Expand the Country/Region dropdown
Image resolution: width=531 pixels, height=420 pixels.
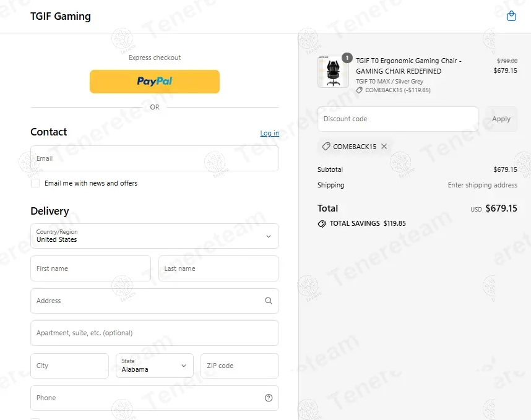(155, 236)
